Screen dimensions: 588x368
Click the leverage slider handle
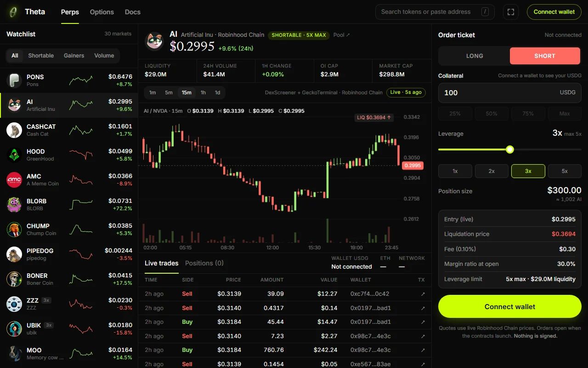tap(510, 149)
